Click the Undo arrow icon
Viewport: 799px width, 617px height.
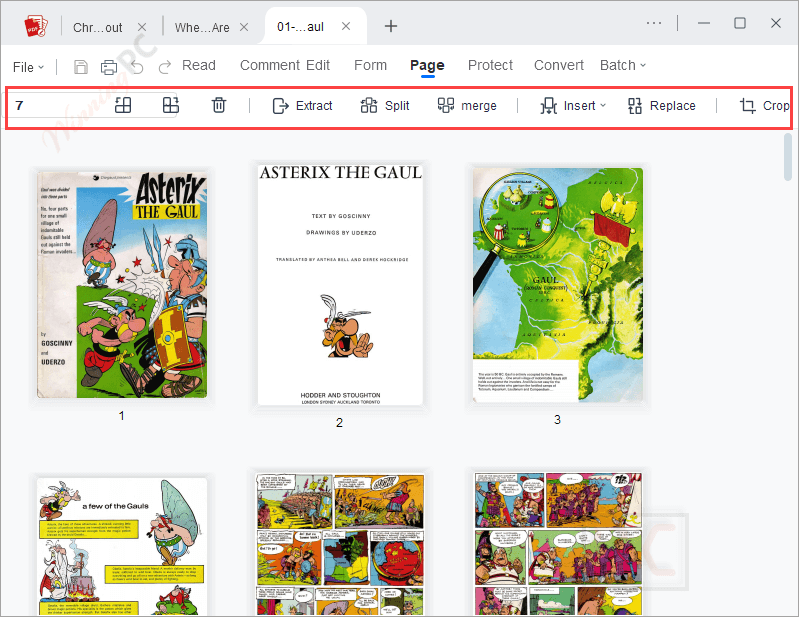137,66
